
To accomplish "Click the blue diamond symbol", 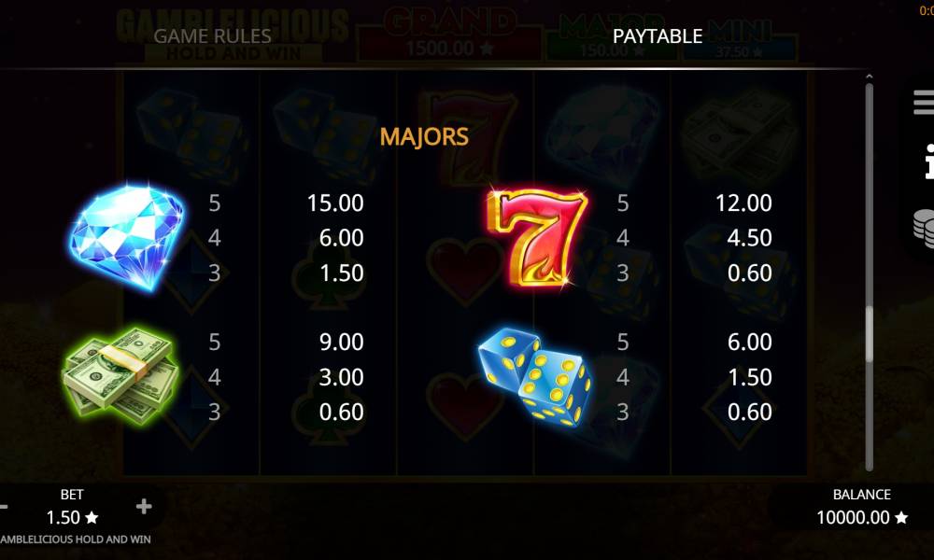I will [x=127, y=237].
